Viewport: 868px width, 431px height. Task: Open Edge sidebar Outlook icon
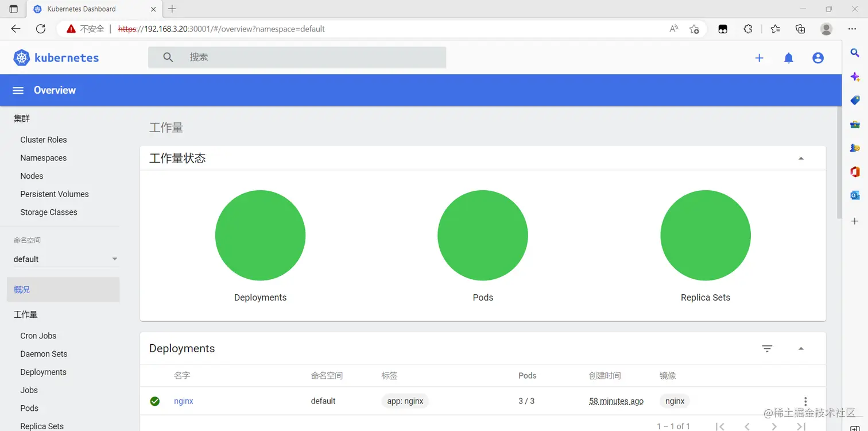855,195
